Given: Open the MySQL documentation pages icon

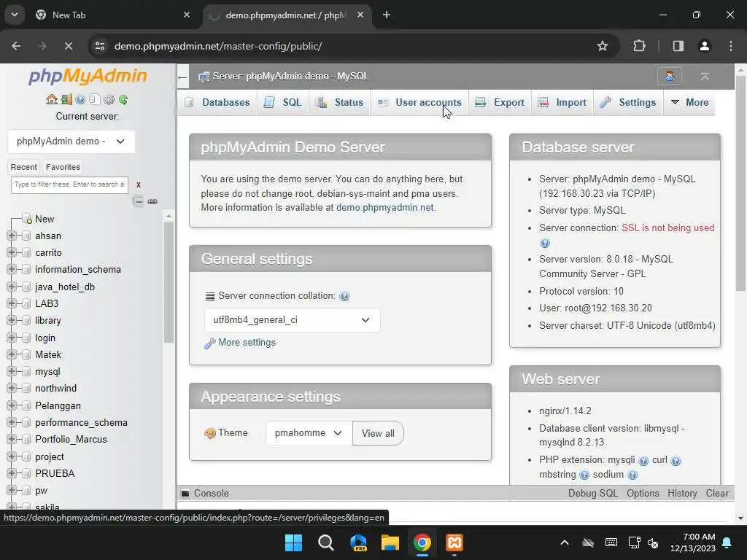Looking at the screenshot, I should pos(95,99).
